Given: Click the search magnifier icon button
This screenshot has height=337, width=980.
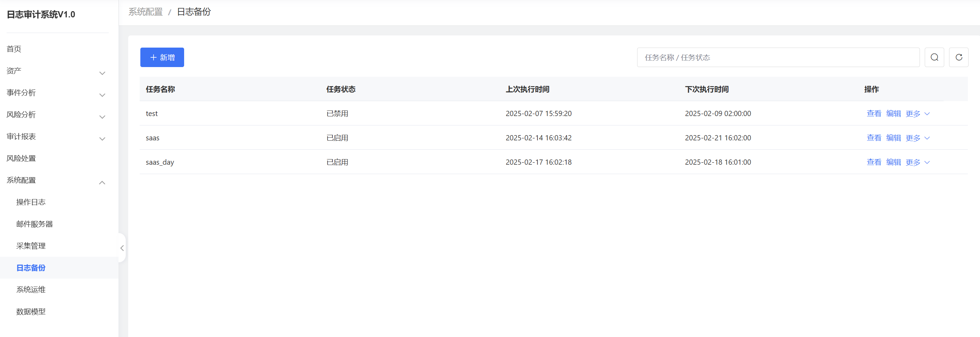Looking at the screenshot, I should click(934, 57).
